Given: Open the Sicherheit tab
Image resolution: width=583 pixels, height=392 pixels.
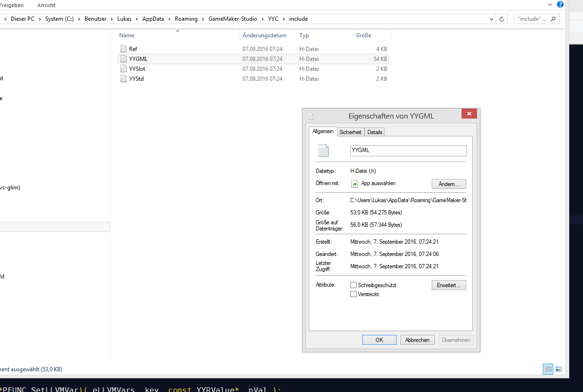Looking at the screenshot, I should pyautogui.click(x=350, y=132).
